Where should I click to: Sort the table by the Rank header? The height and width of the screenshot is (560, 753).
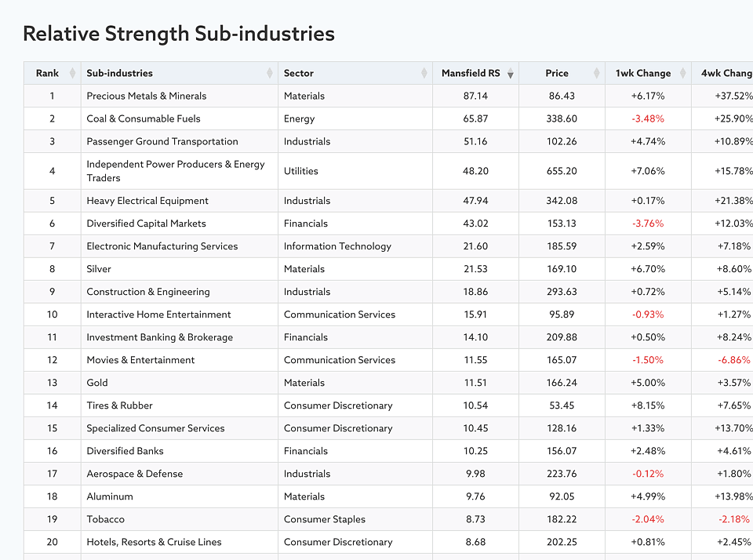coord(49,73)
